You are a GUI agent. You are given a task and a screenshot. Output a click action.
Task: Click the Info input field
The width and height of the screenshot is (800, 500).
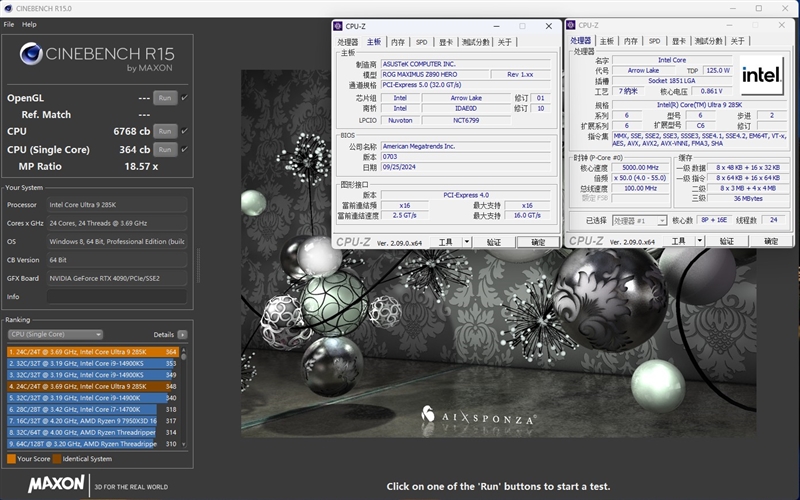pos(117,296)
